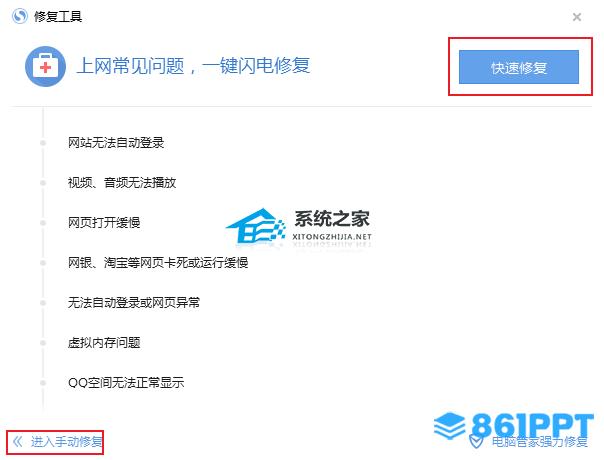Click the first-aid kit icon

(x=45, y=67)
